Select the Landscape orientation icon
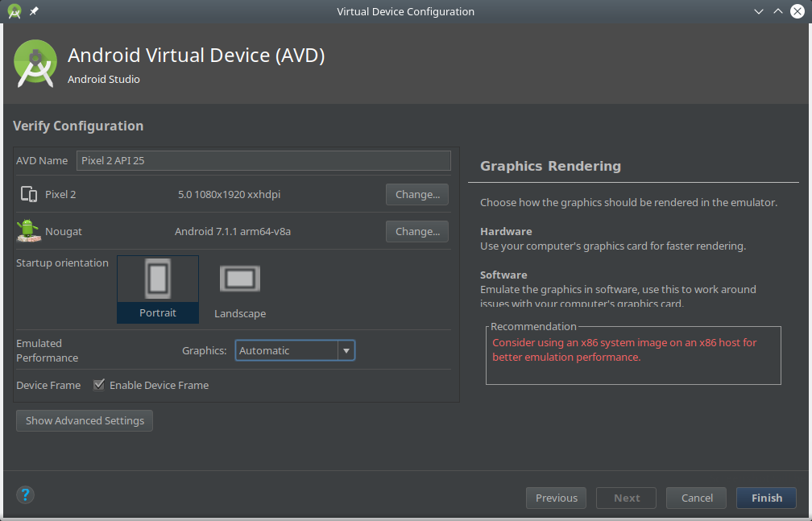 pos(240,279)
